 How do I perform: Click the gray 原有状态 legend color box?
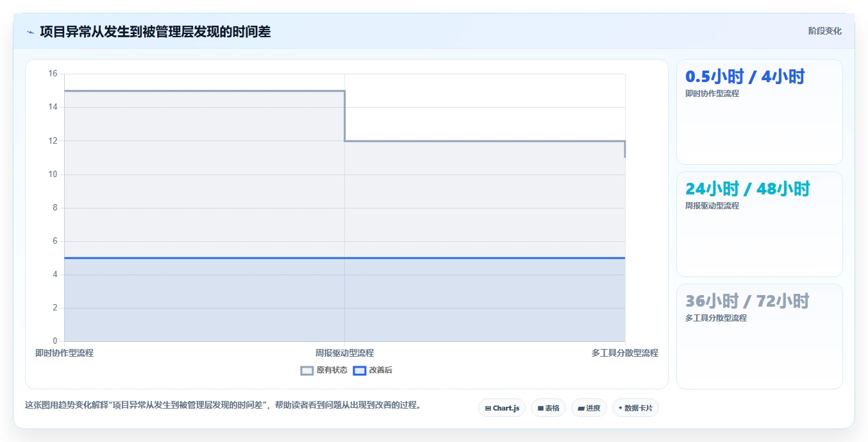pos(307,370)
